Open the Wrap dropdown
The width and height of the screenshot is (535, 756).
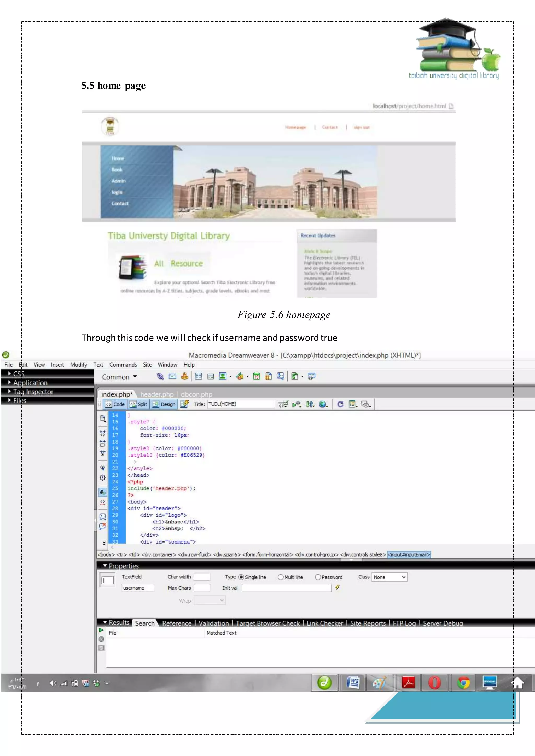click(210, 600)
